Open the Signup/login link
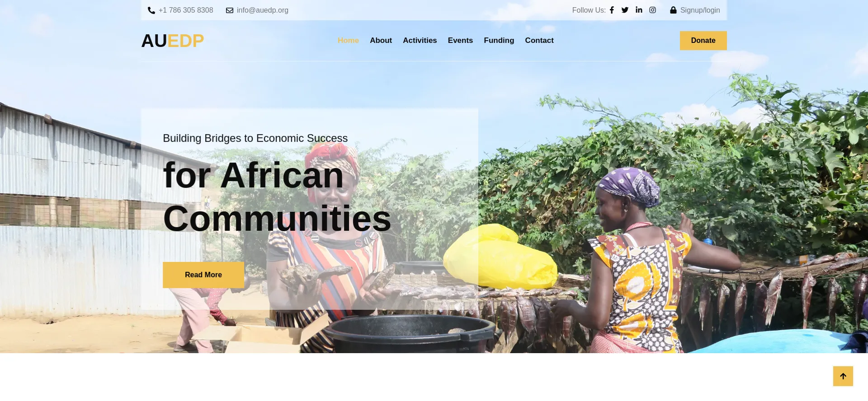 [700, 10]
